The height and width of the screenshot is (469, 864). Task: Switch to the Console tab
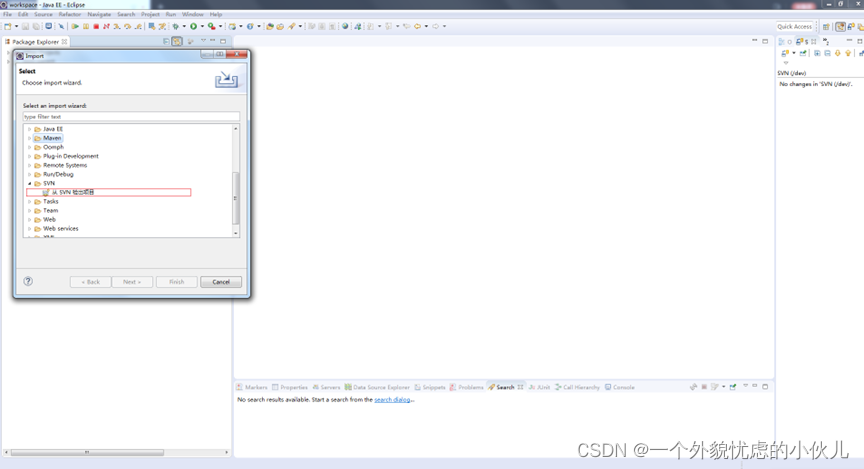coord(620,387)
